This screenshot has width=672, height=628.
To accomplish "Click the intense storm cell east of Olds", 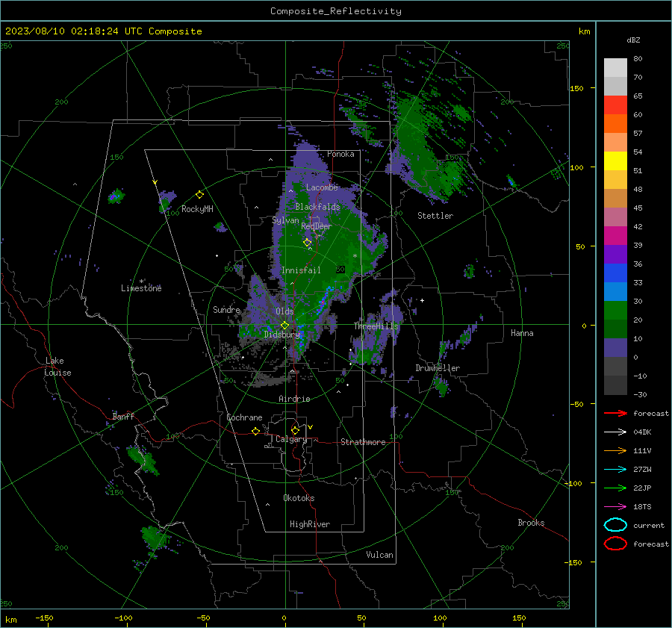I will coord(325,300).
